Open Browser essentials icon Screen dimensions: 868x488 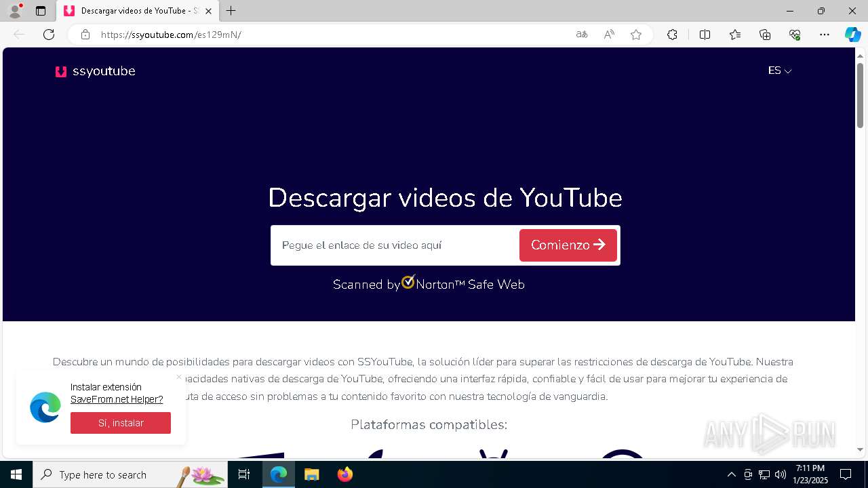(x=795, y=35)
